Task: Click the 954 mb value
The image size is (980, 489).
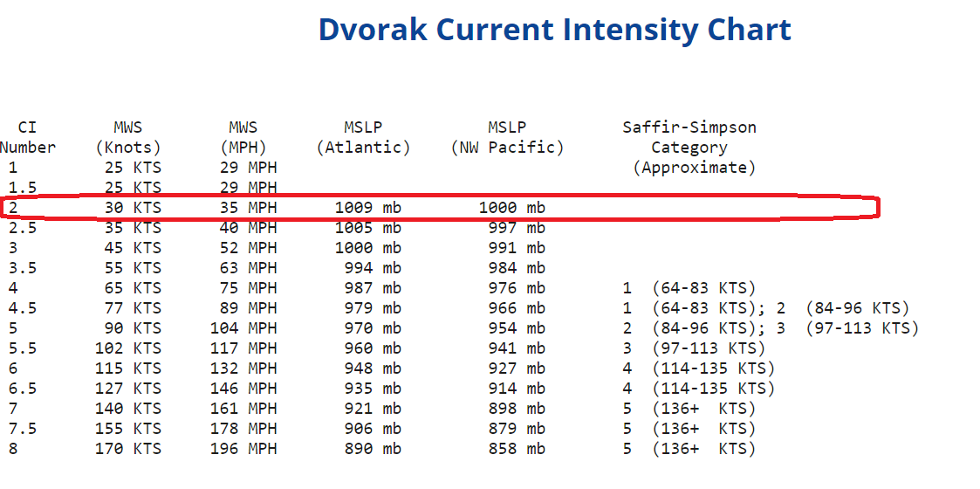Action: [x=517, y=328]
